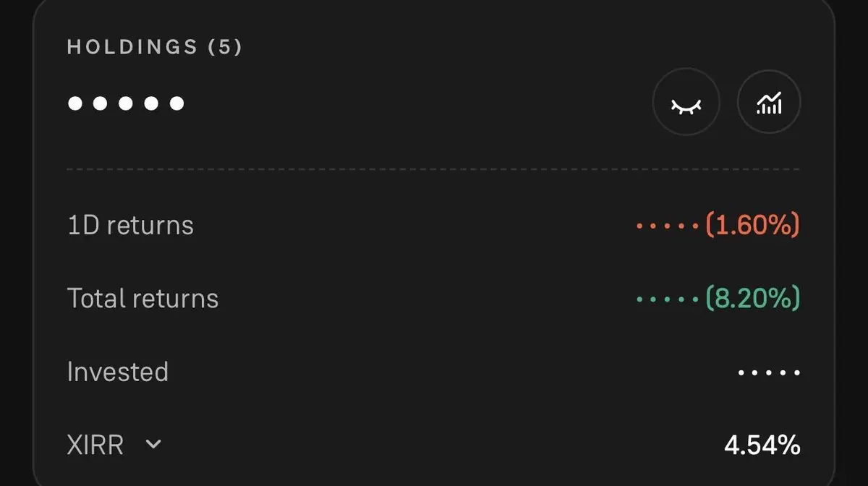The height and width of the screenshot is (486, 868).
Task: Tap the last dot of the masked holdings value
Action: tap(176, 103)
